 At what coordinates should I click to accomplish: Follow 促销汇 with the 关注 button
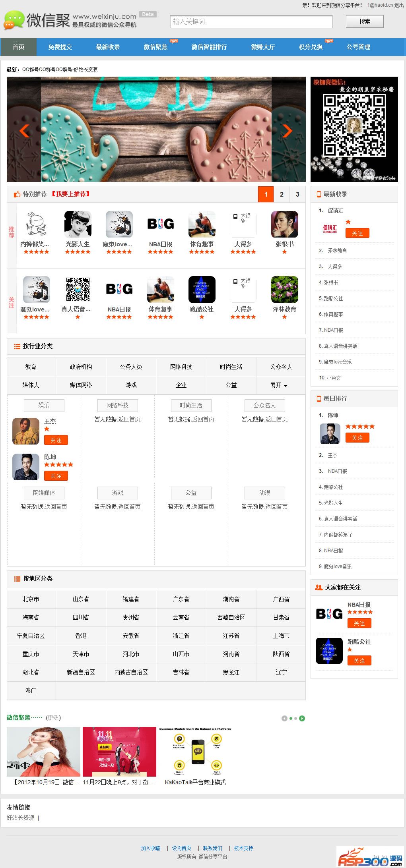tap(357, 233)
